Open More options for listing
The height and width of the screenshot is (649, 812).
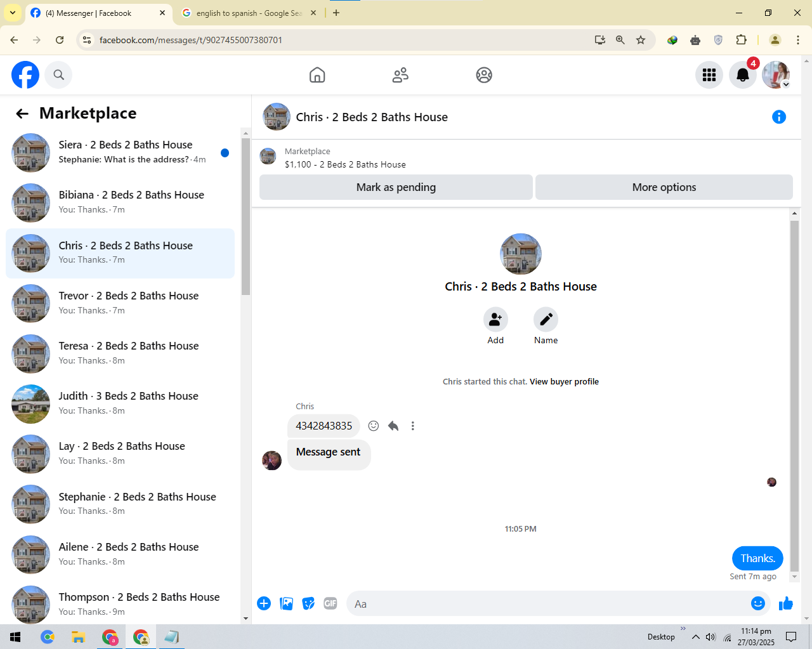pyautogui.click(x=664, y=187)
